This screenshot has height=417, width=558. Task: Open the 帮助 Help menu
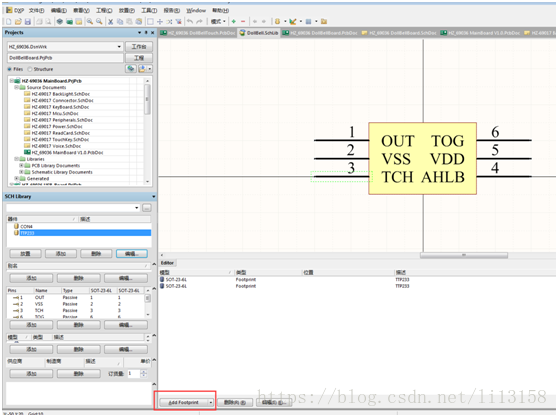221,10
